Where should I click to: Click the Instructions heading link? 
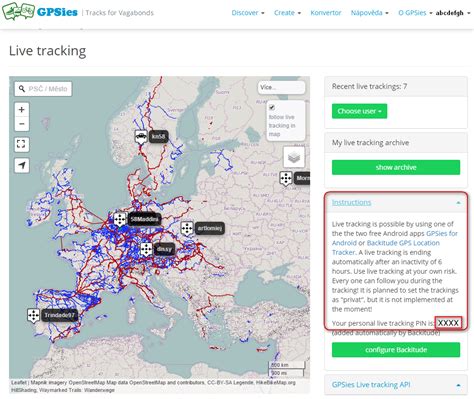pos(351,202)
